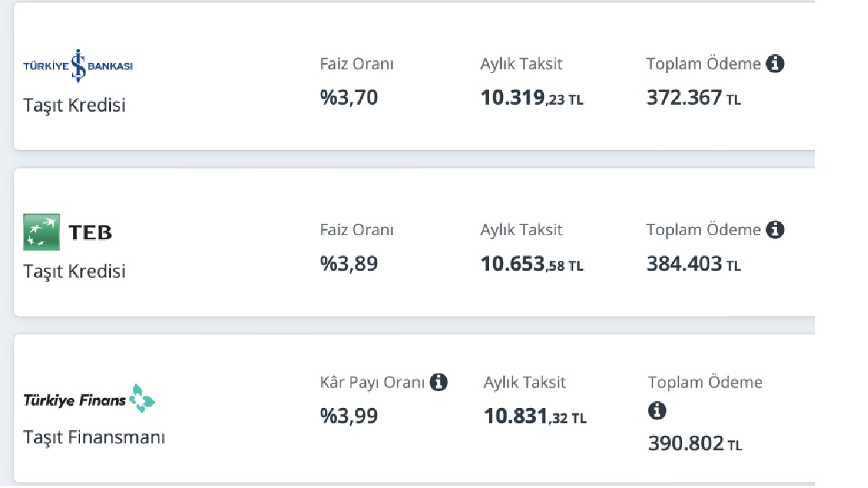This screenshot has width=868, height=488.
Task: Click Faiz Oranı label in TEB card
Action: (x=357, y=230)
